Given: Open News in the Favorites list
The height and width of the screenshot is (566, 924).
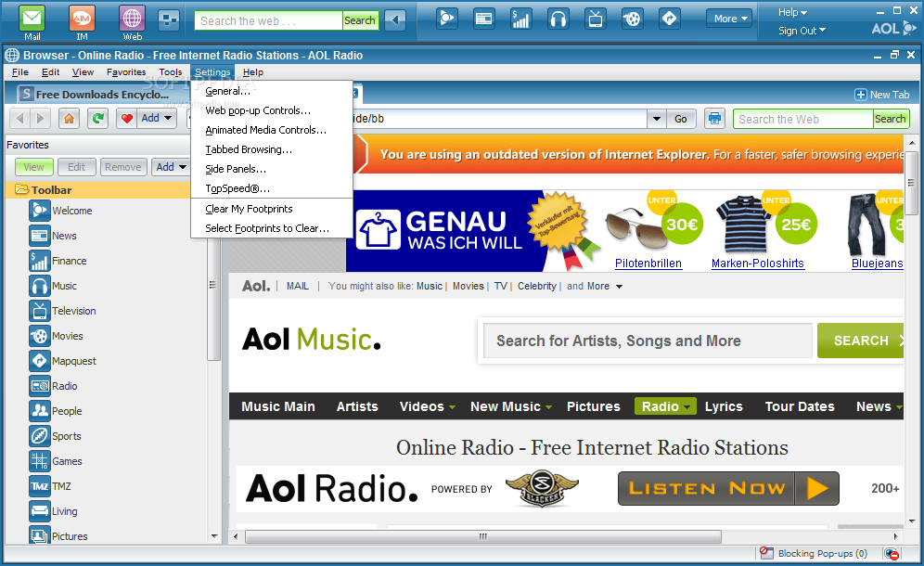Looking at the screenshot, I should (x=53, y=236).
